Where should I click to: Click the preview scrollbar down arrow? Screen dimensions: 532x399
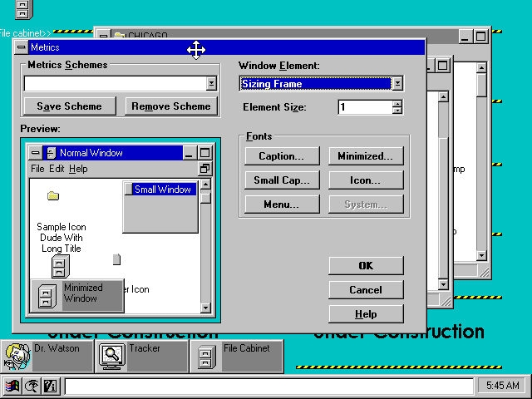pos(205,308)
